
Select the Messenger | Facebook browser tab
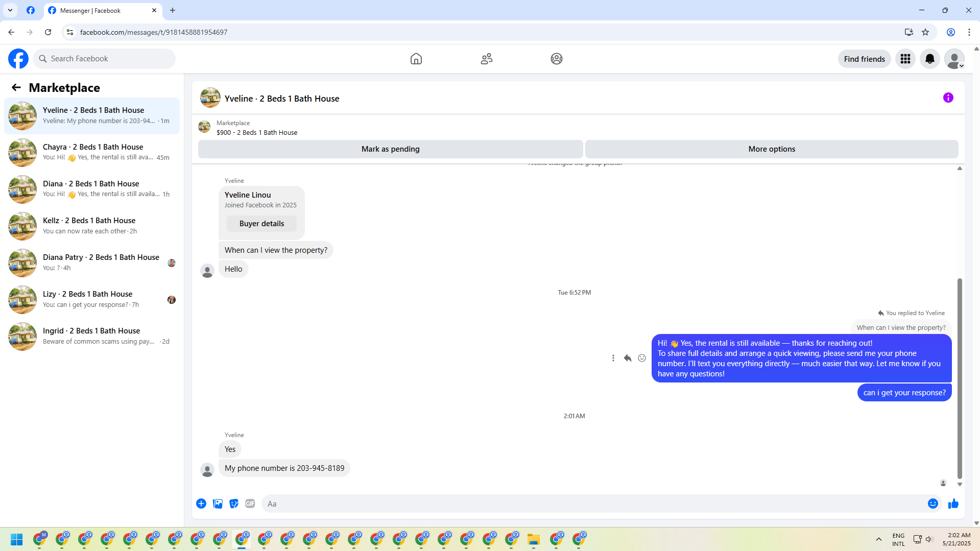click(x=103, y=10)
